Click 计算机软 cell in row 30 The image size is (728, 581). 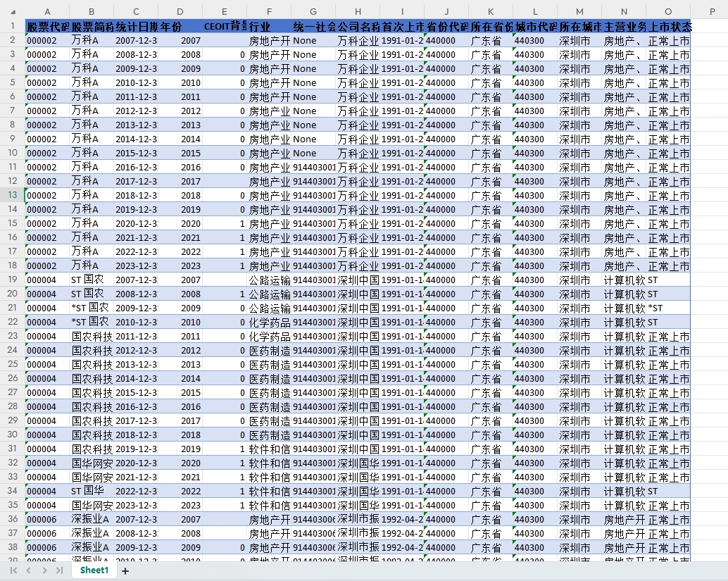tap(624, 435)
